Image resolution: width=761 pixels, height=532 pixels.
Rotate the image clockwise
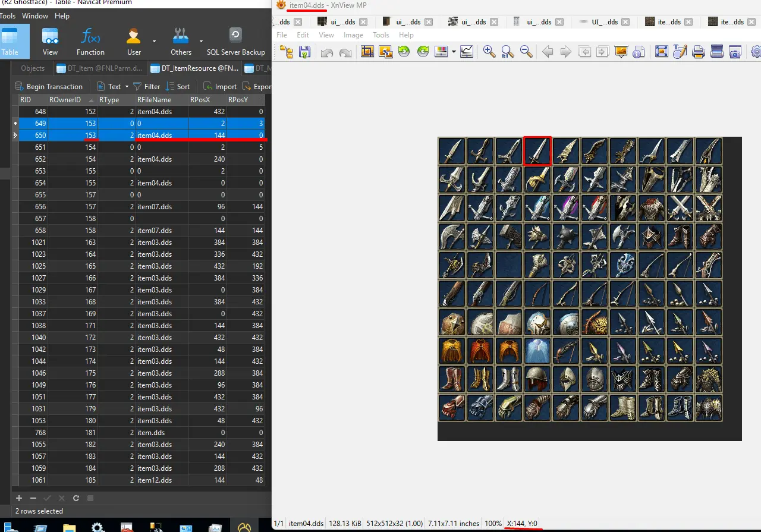point(423,52)
